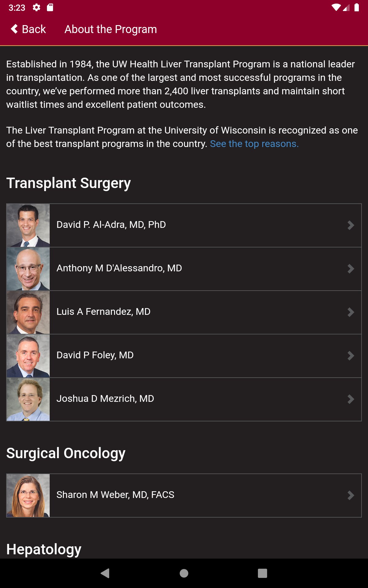
Task: Tap the Back arrow icon
Action: coord(14,29)
